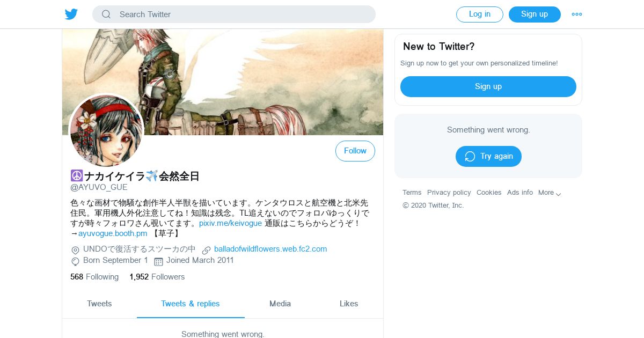Click the retry icon in Try again button
The height and width of the screenshot is (338, 644).
(x=470, y=156)
